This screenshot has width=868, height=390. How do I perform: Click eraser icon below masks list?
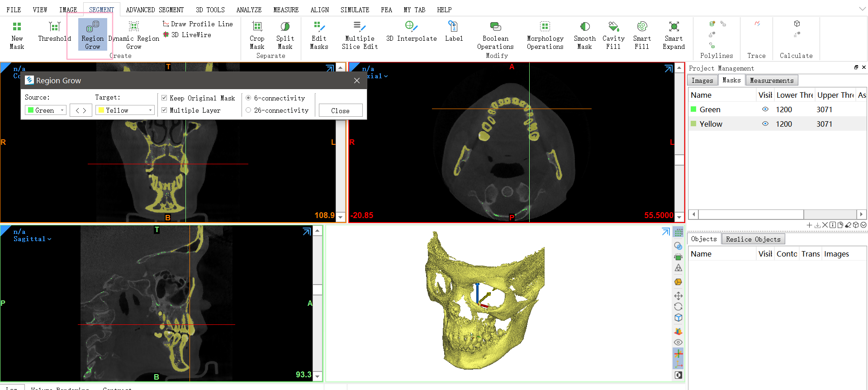click(848, 225)
